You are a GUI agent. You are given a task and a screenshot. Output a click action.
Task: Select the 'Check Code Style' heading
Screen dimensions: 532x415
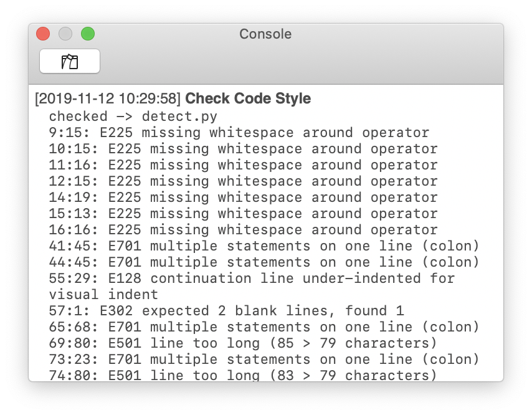[x=248, y=98]
